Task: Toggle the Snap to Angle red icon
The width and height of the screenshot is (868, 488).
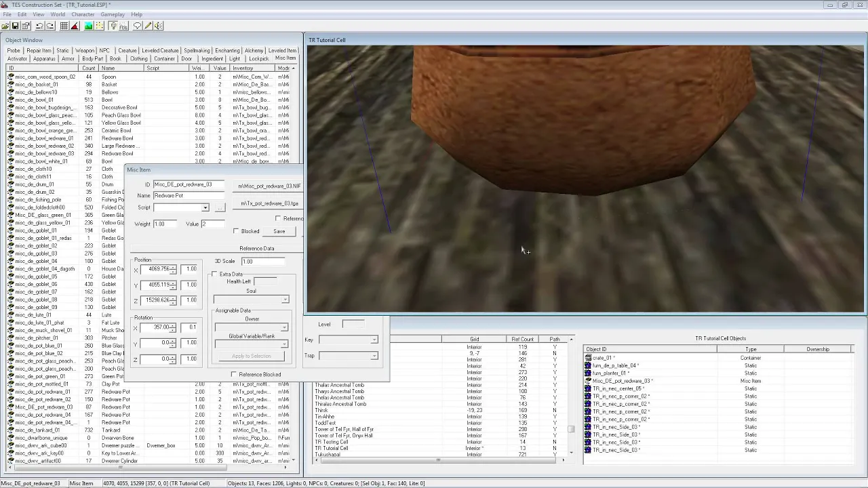Action: click(75, 26)
